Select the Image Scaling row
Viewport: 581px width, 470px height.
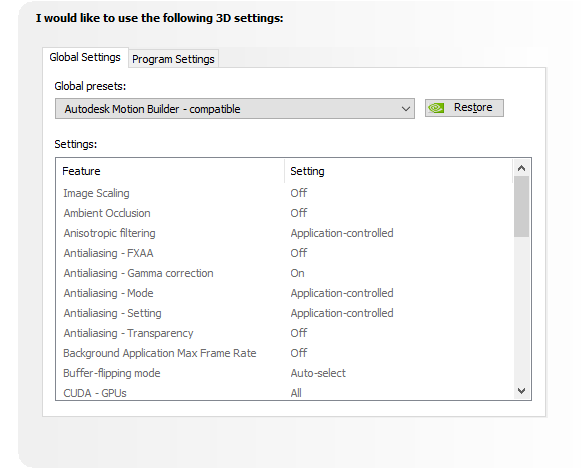coord(285,193)
